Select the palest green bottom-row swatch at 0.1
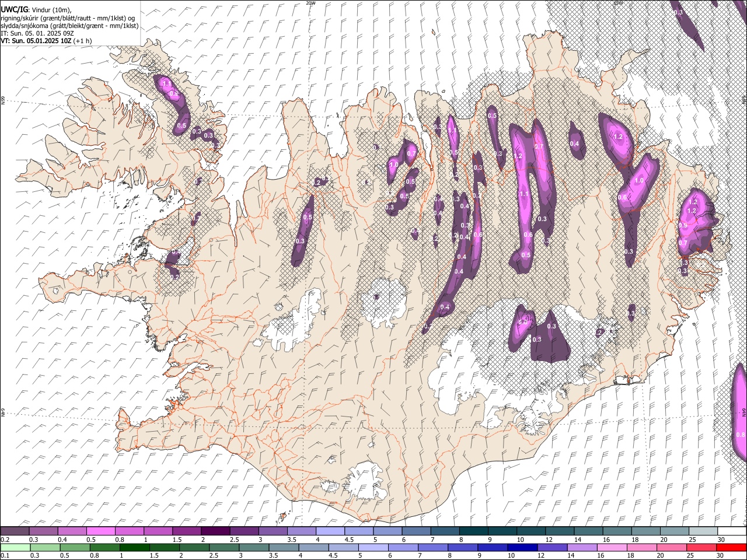Image resolution: width=747 pixels, height=560 pixels. pos(15,547)
